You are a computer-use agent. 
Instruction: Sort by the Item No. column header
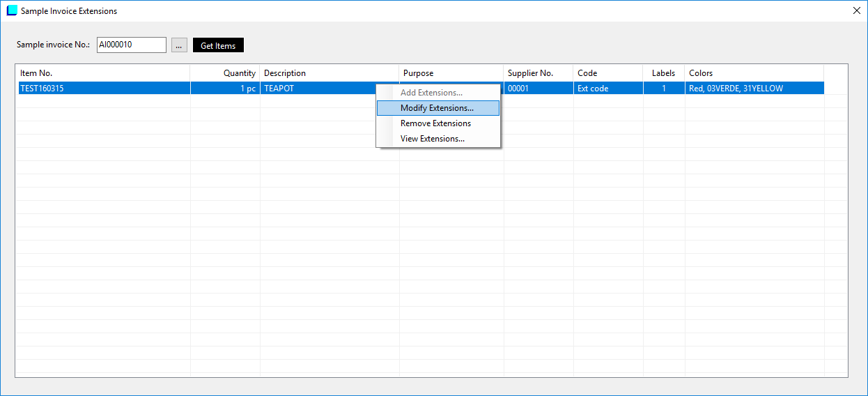(103, 73)
